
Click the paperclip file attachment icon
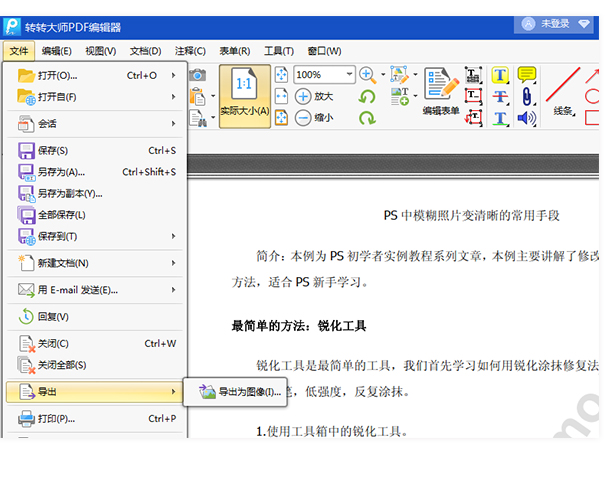(x=527, y=96)
